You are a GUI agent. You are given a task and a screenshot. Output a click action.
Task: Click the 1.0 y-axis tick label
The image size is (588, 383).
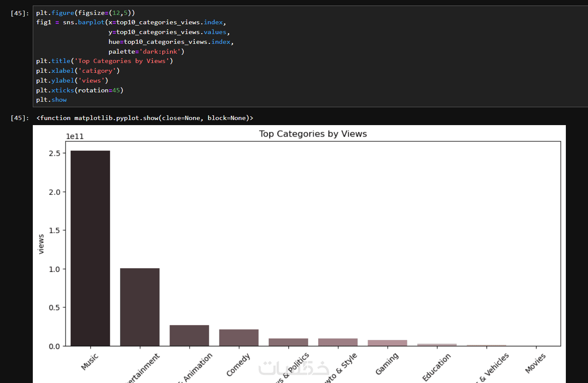pos(55,269)
